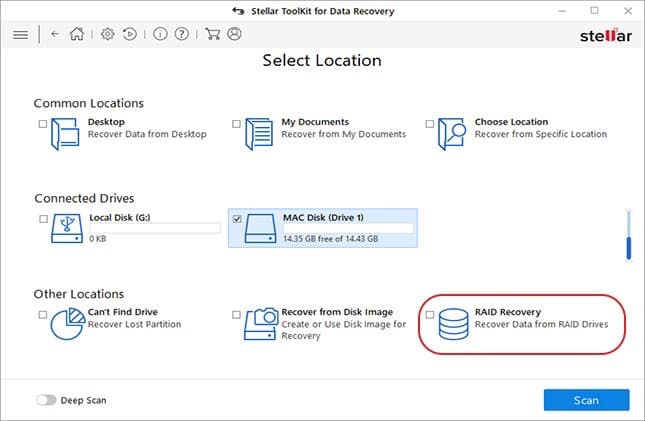Toggle the Deep Scan switch
Screen dimensions: 645x421
click(x=46, y=400)
